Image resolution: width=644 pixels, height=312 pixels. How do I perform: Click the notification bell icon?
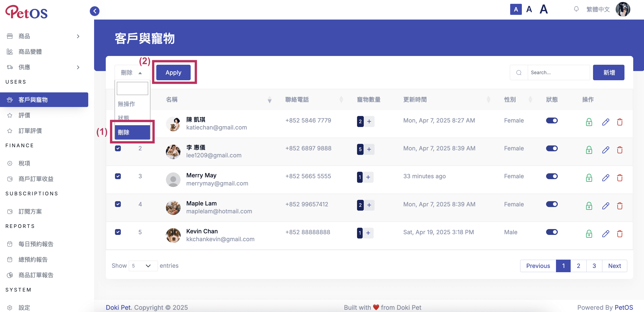(576, 9)
